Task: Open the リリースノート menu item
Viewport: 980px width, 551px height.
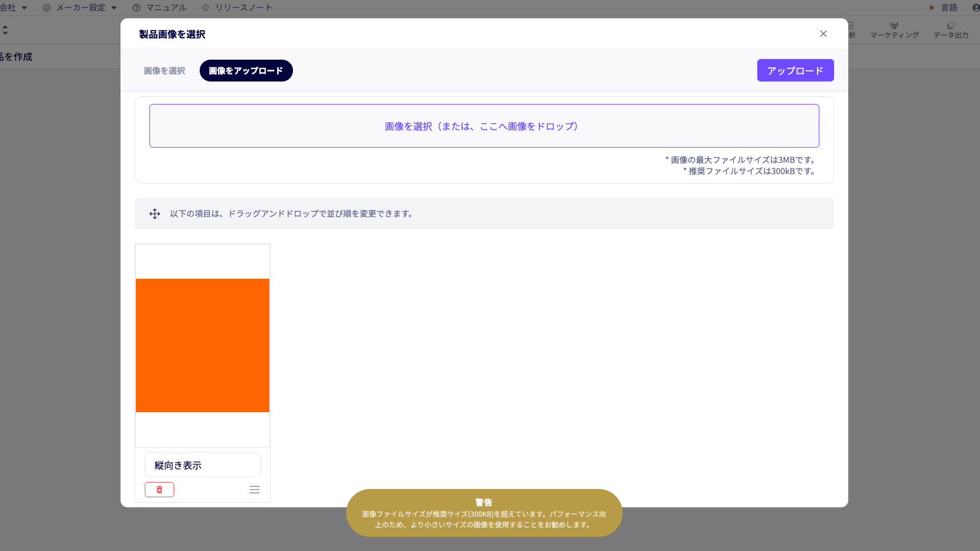Action: [237, 8]
